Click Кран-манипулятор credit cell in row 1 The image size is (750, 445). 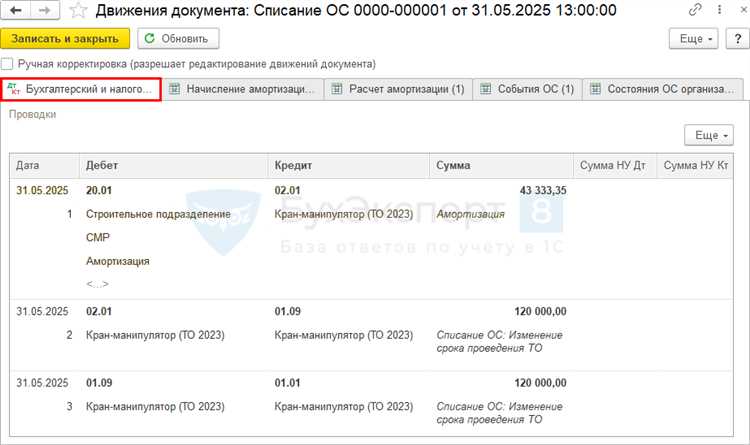343,214
